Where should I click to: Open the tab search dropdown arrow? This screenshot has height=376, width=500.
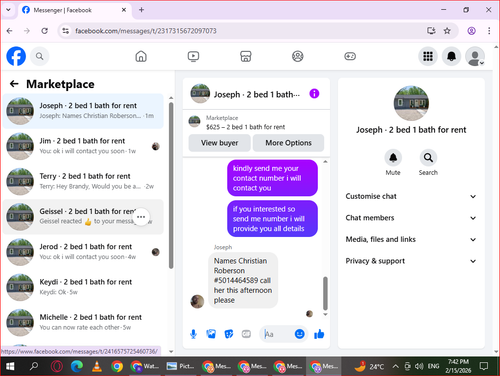[8, 10]
